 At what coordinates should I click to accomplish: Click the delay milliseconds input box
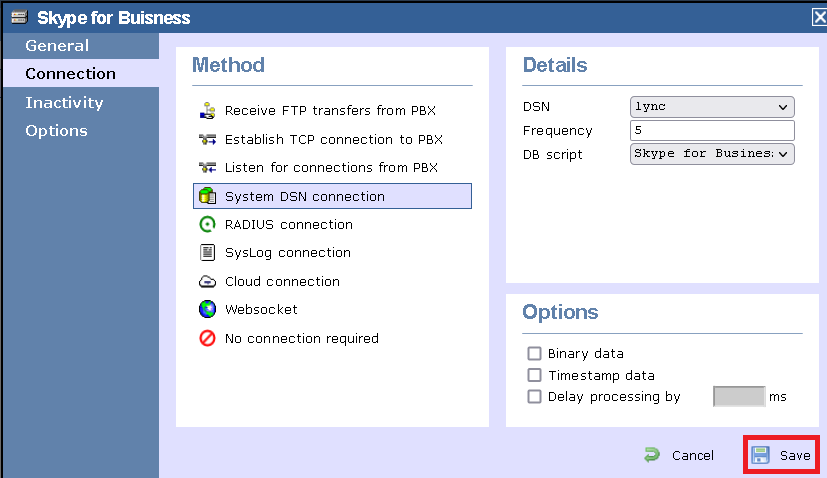(x=739, y=396)
